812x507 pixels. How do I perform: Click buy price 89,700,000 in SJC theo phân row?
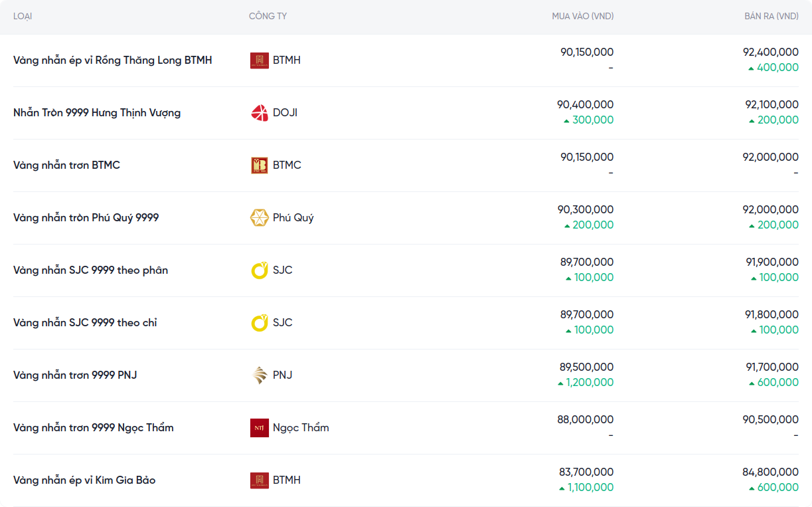pyautogui.click(x=587, y=262)
